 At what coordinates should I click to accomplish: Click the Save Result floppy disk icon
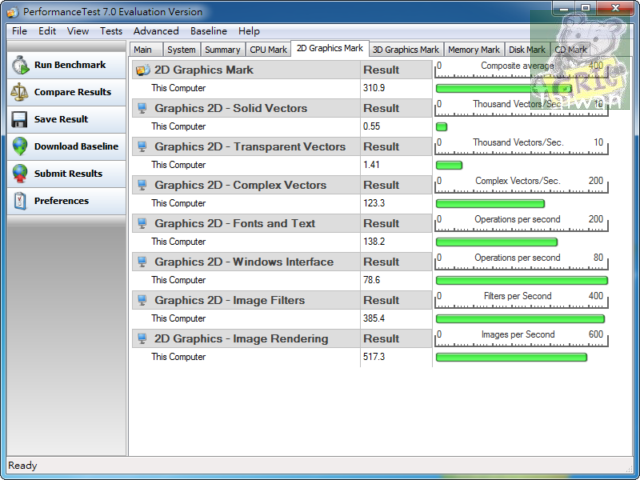point(20,120)
